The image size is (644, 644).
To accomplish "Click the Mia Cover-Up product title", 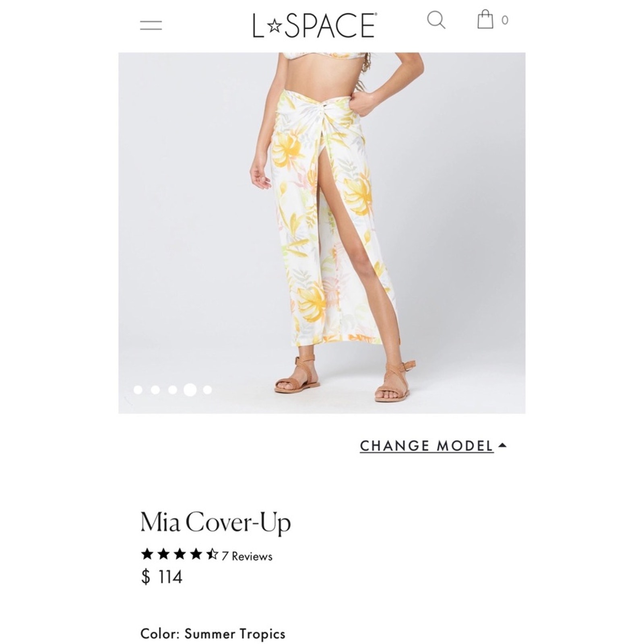I will click(215, 522).
